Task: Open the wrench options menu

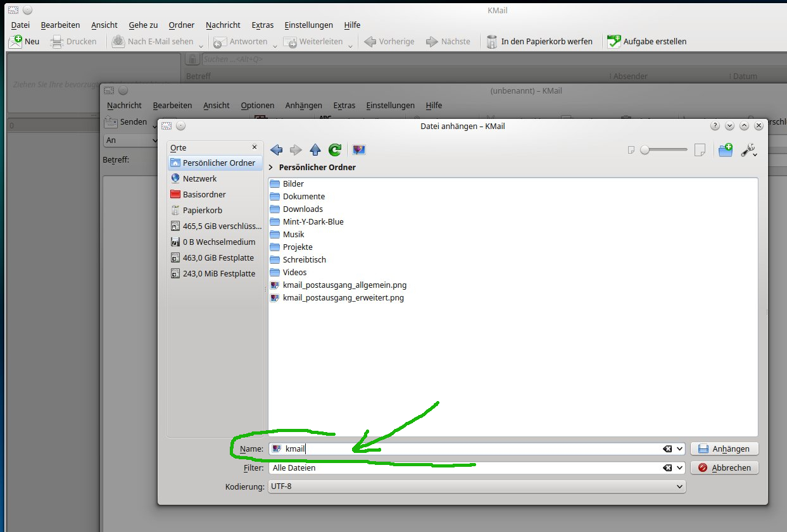Action: 749,150
